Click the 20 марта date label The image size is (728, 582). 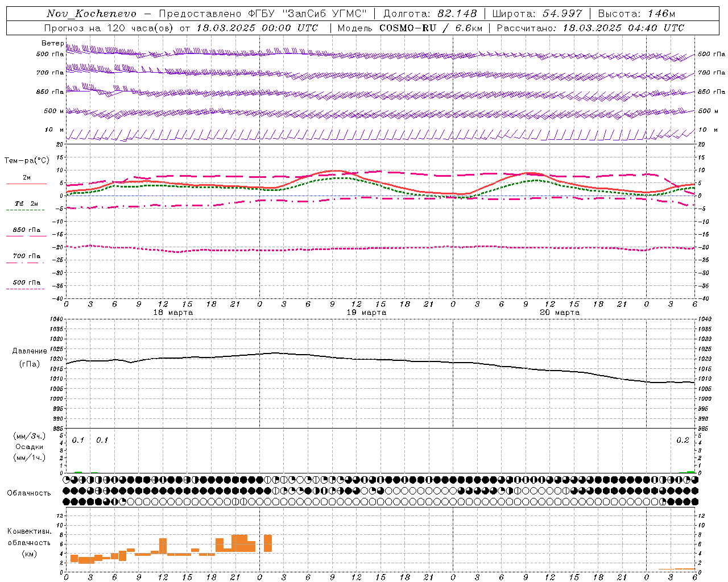(x=560, y=313)
